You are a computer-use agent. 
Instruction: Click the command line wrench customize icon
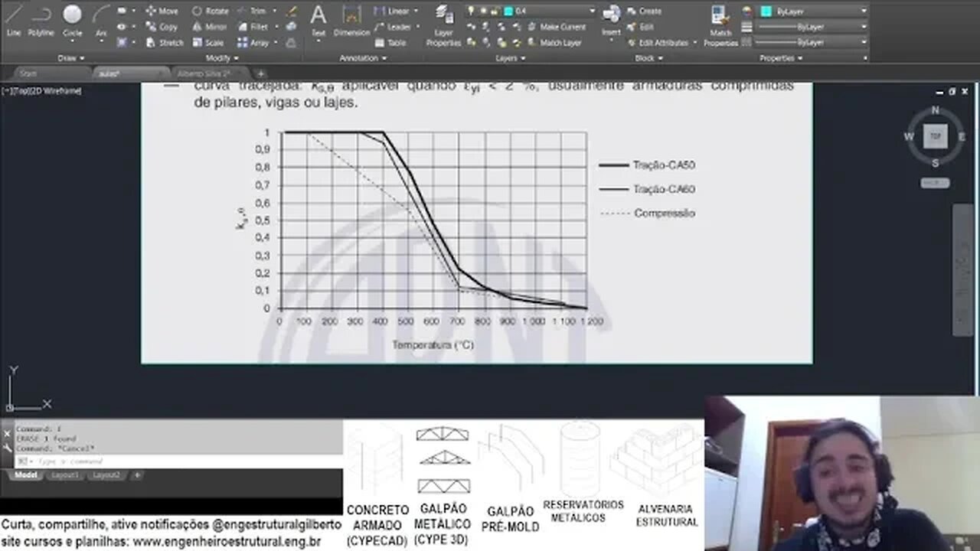pos(8,446)
